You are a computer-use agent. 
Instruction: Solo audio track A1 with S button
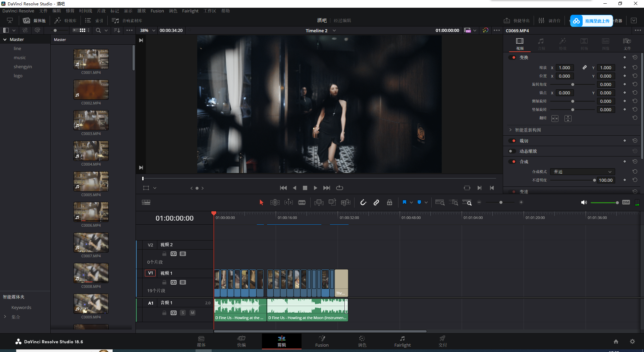click(x=183, y=313)
